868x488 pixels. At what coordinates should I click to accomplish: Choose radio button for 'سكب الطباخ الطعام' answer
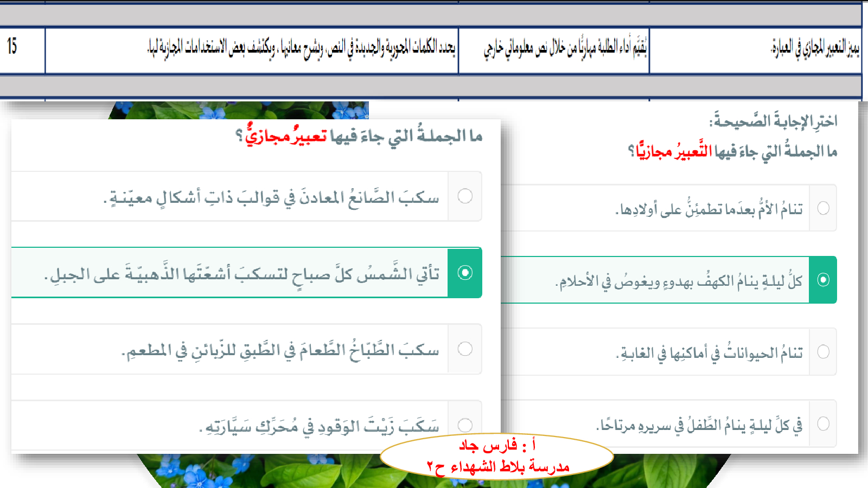coord(465,349)
